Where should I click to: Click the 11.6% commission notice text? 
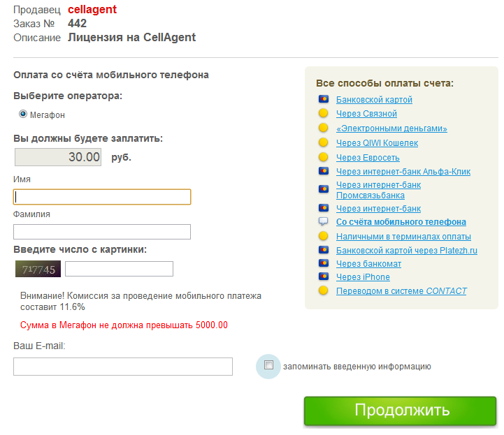click(x=141, y=301)
